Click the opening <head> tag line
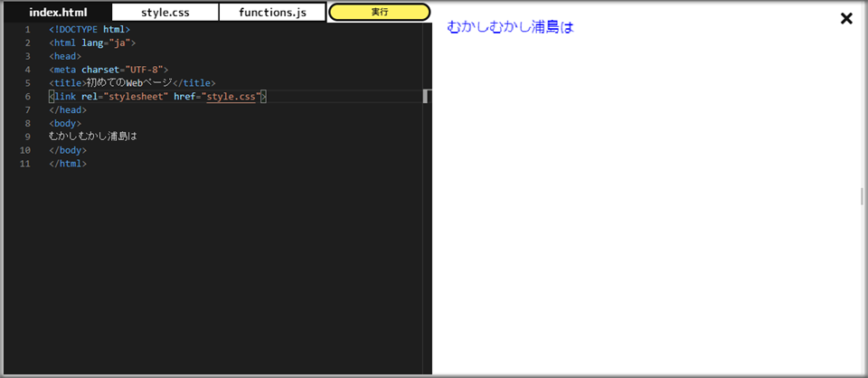868x378 pixels. 65,56
